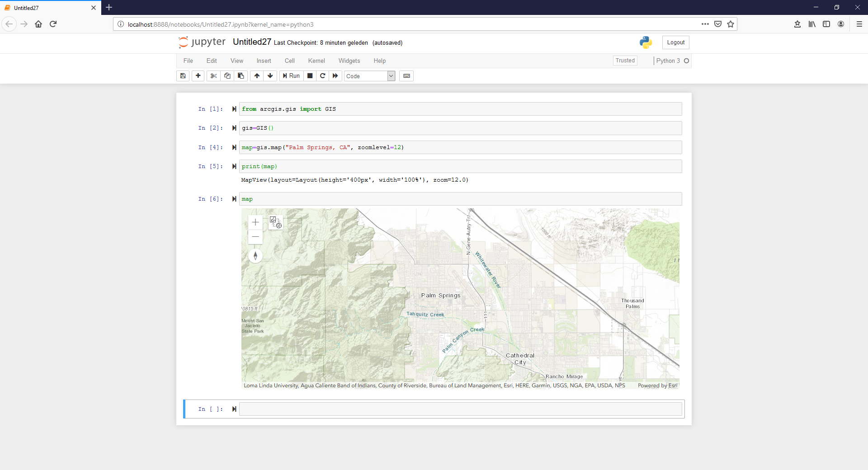The image size is (868, 470).
Task: Zoom in on the map with plus button
Action: 255,222
